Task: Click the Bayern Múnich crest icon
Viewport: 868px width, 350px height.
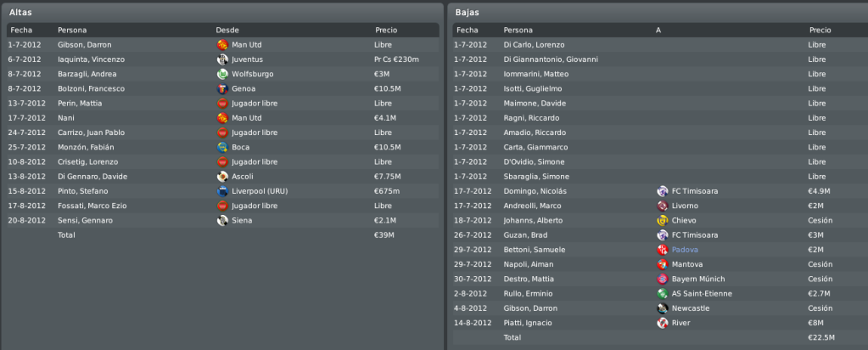Action: pyautogui.click(x=662, y=279)
